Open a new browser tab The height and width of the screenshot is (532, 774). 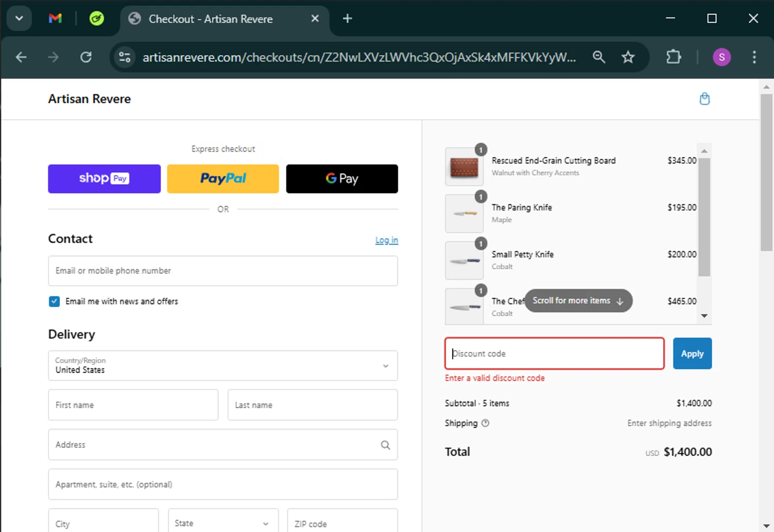[x=347, y=19]
